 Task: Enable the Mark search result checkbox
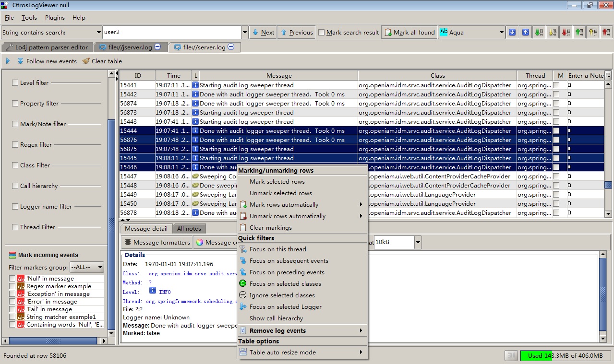click(x=322, y=33)
